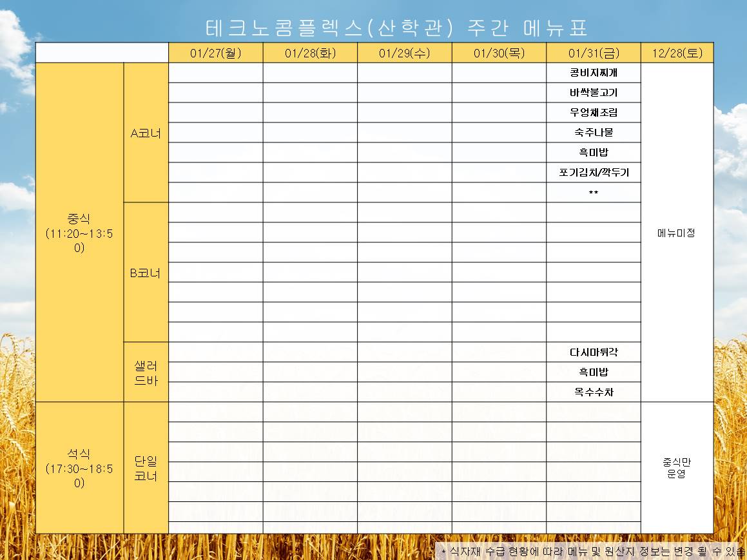747x560 pixels.
Task: Click the 메뉴미정 cell
Action: pos(677,233)
